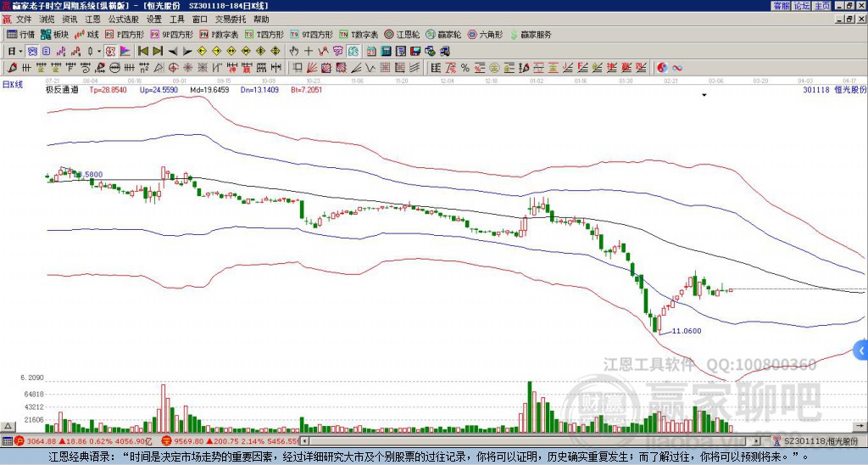Select the crosshair plus cursor

pos(309,52)
